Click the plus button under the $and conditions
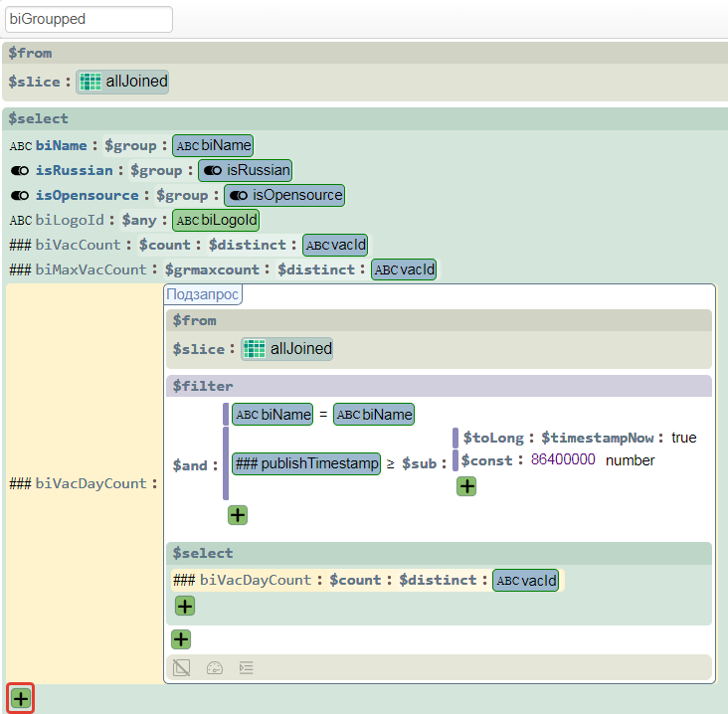The image size is (728, 714). coord(238,515)
